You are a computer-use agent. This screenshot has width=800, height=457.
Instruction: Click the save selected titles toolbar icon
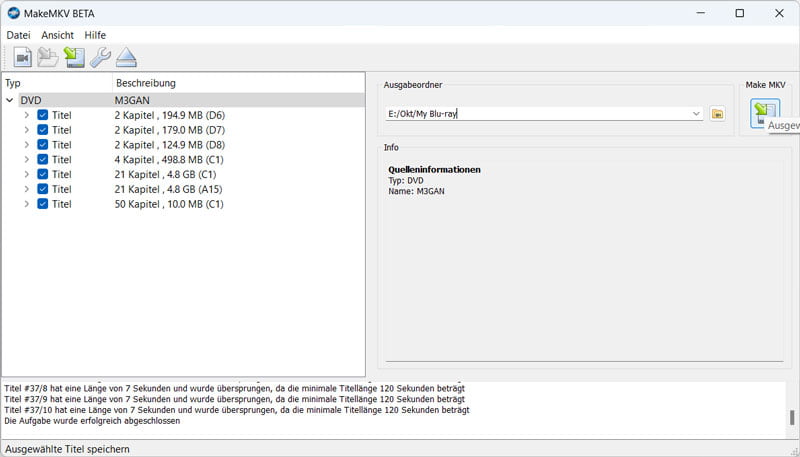tap(74, 58)
